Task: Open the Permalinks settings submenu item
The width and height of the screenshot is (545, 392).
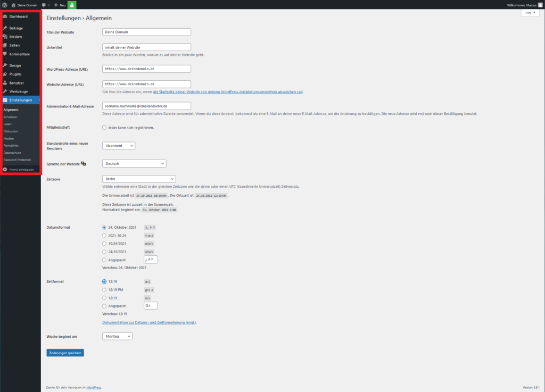Action: (11, 146)
